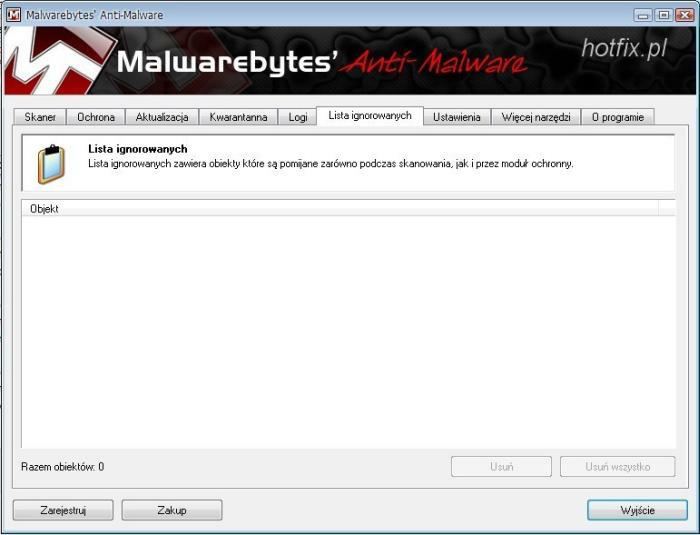Switch to Więcej narzędzi tab

tap(536, 117)
